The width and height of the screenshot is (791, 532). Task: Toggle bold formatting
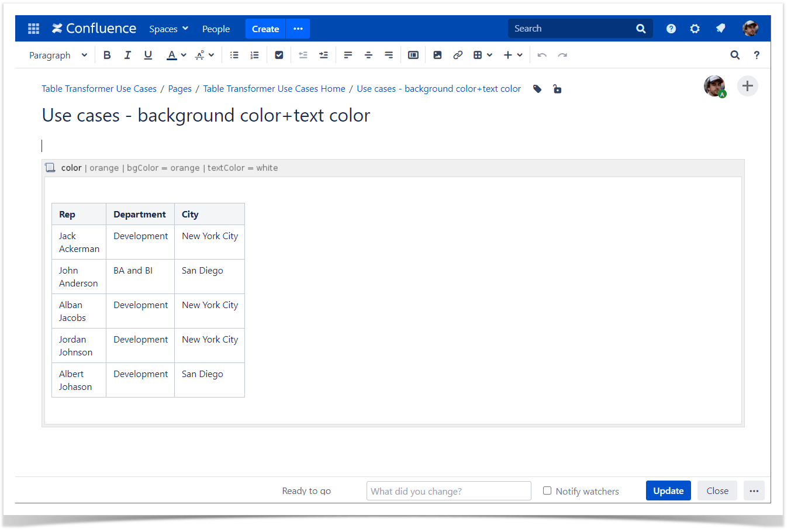point(107,54)
